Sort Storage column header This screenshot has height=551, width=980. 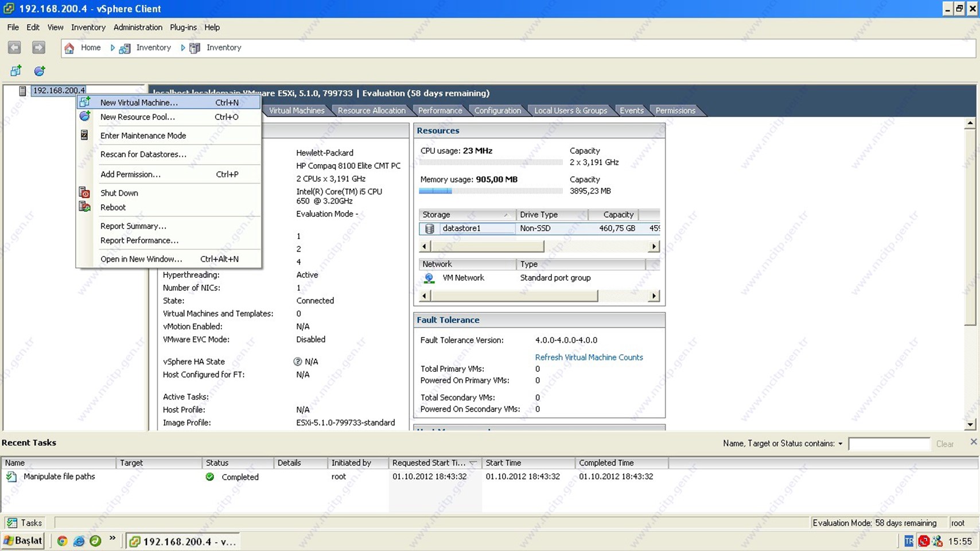tap(468, 215)
